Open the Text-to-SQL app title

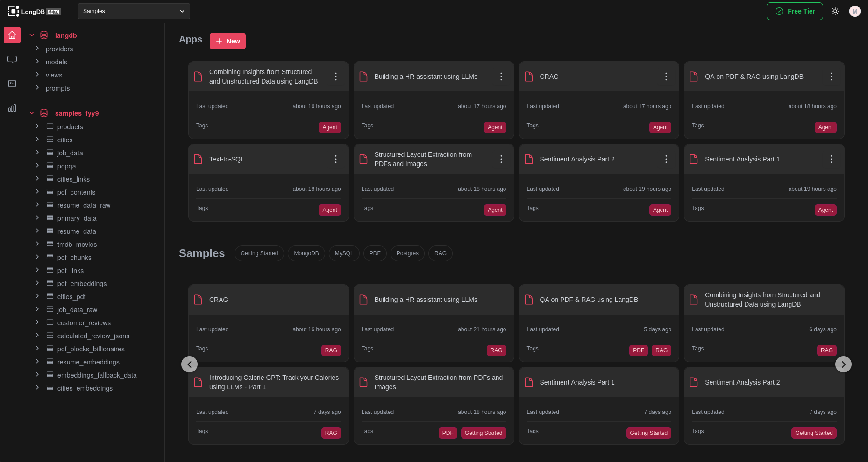click(227, 159)
